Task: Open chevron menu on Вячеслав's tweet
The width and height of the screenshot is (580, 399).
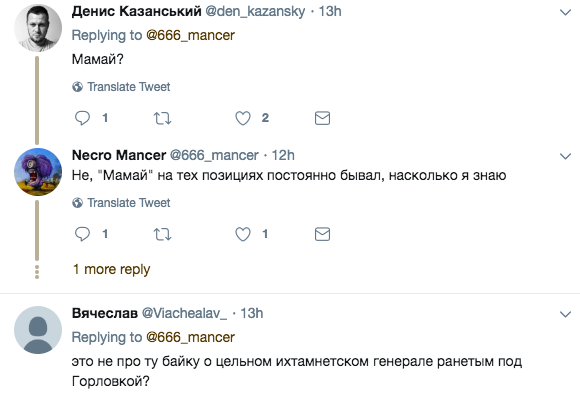Action: pos(565,314)
